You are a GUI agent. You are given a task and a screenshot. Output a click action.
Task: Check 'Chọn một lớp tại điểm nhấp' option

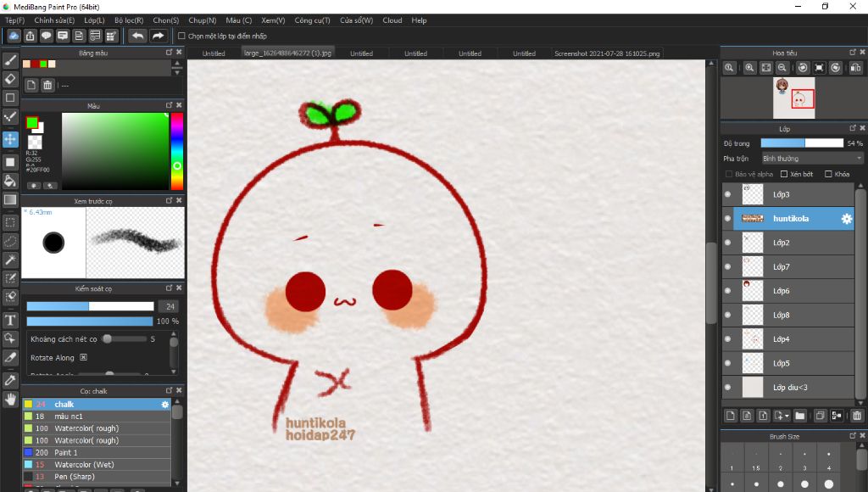click(182, 36)
